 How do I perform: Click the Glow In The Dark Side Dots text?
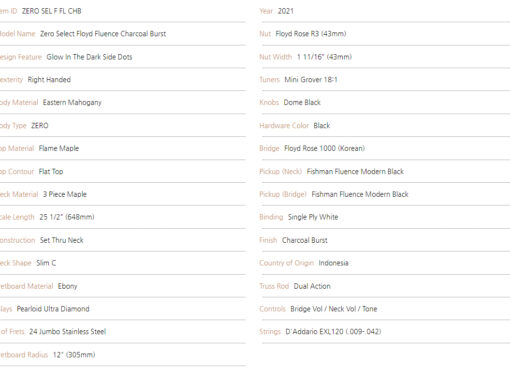(89, 57)
